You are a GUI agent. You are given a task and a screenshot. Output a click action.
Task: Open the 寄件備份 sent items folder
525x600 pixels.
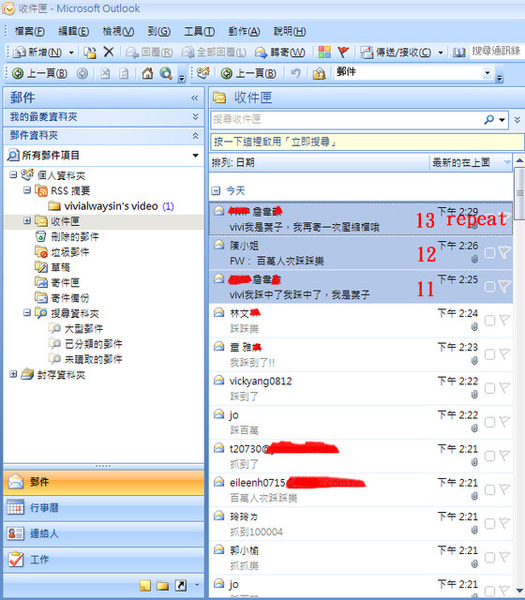(x=62, y=298)
